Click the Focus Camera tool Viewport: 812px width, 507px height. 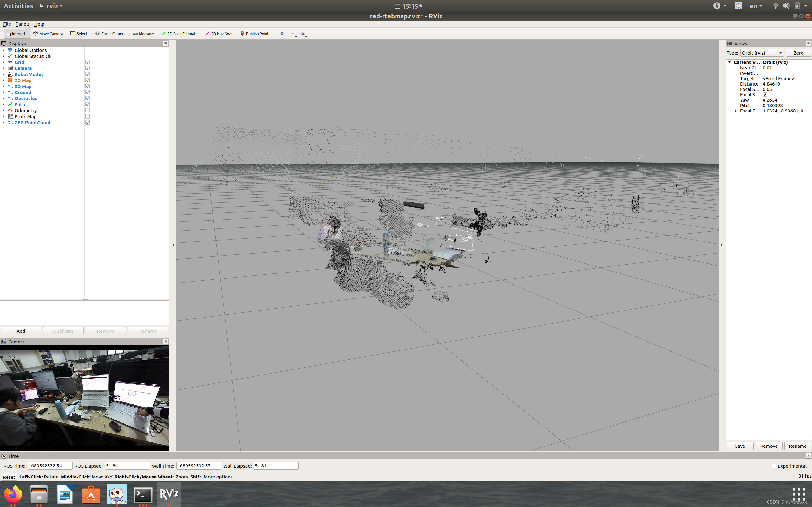coord(110,34)
